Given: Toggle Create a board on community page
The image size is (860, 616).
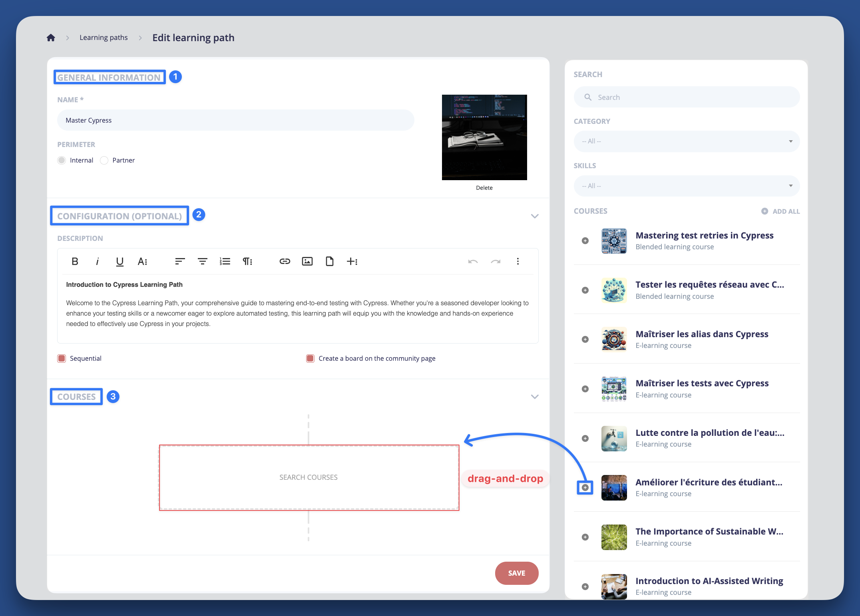Looking at the screenshot, I should 310,358.
